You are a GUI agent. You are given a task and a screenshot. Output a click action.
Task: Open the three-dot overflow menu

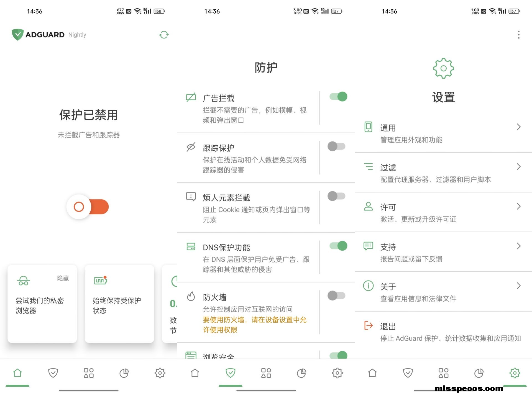tap(518, 35)
